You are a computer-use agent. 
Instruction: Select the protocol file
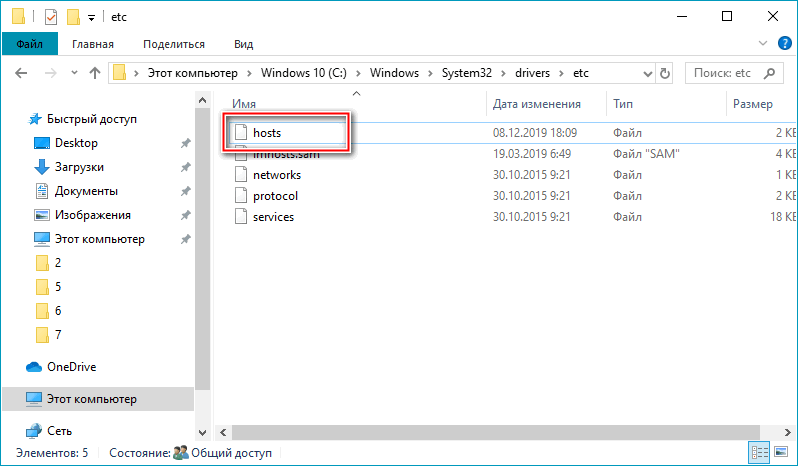(275, 196)
